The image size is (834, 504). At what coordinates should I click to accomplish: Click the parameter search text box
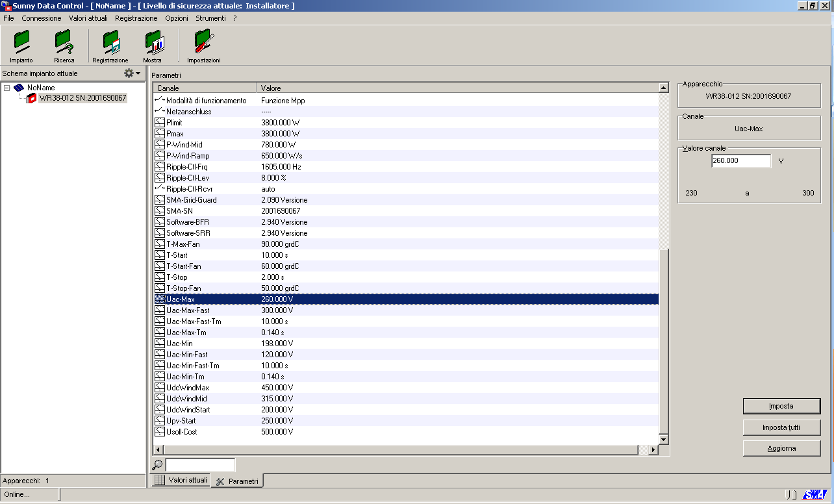pyautogui.click(x=200, y=464)
